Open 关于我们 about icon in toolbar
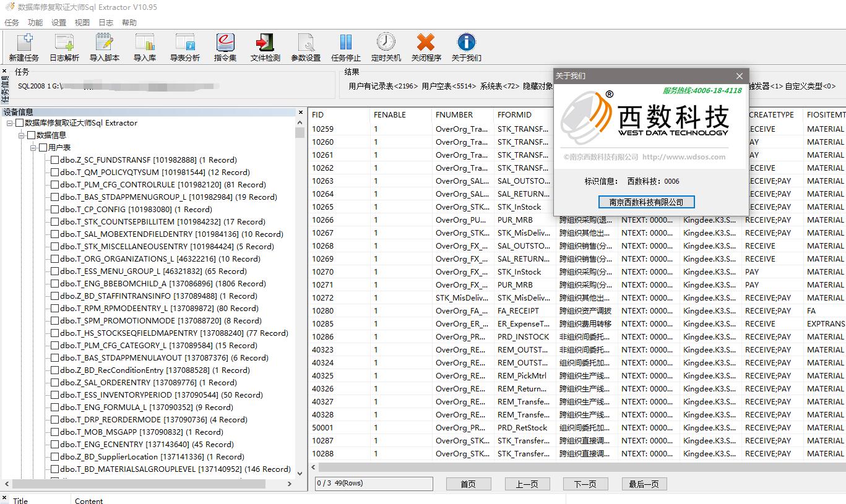The width and height of the screenshot is (846, 504). point(467,48)
